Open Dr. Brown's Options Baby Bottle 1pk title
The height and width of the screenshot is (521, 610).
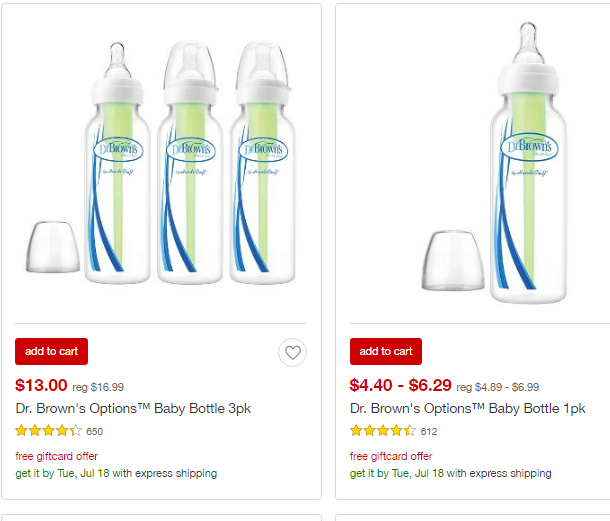tap(467, 408)
